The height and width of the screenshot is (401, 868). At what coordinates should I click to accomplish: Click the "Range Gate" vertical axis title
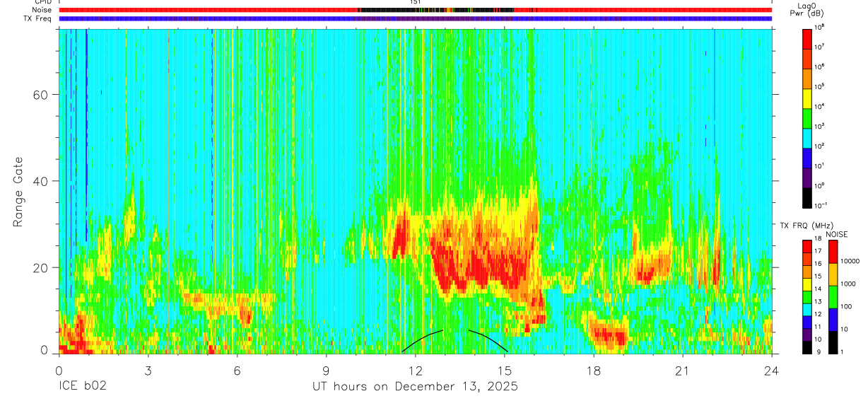(18, 191)
